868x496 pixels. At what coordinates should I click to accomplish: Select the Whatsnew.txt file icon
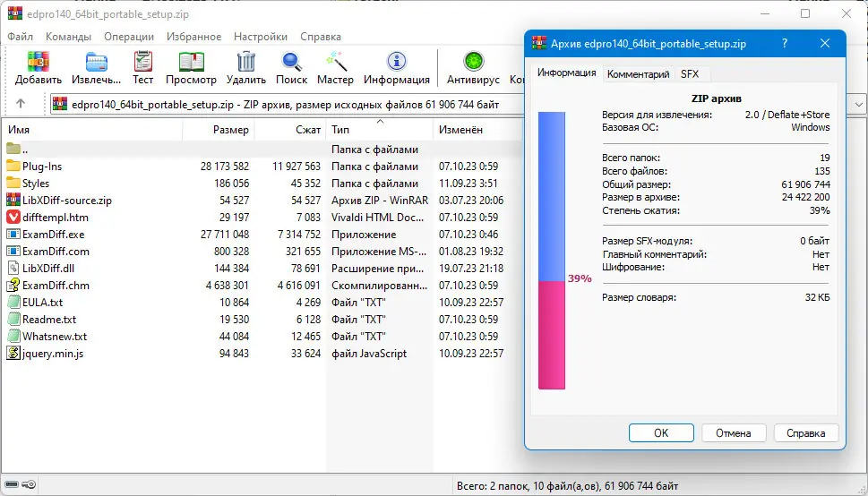[x=13, y=337]
